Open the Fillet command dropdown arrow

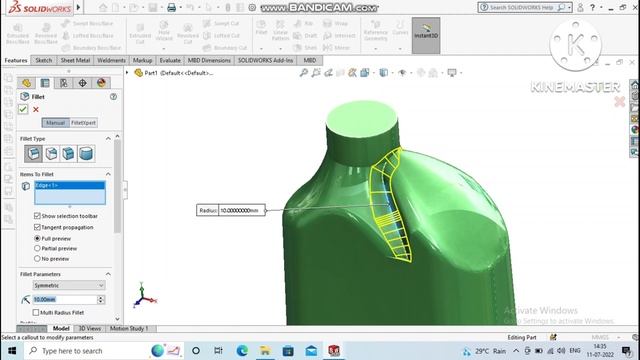click(261, 49)
